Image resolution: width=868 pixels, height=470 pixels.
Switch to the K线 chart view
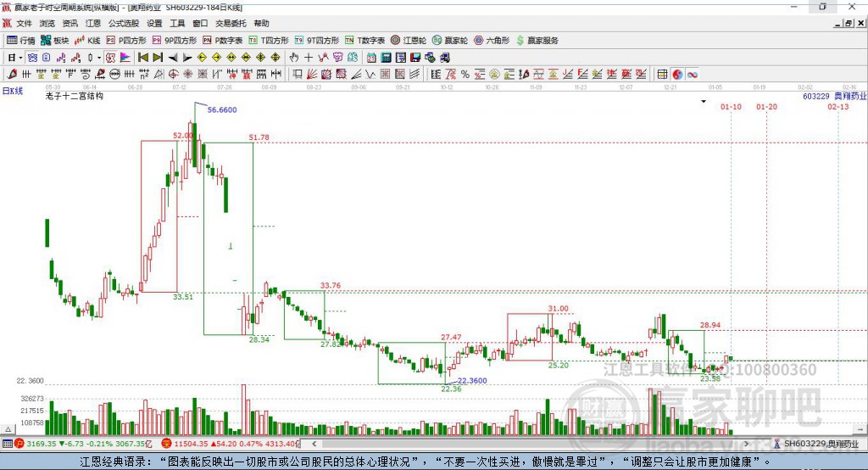pyautogui.click(x=87, y=41)
